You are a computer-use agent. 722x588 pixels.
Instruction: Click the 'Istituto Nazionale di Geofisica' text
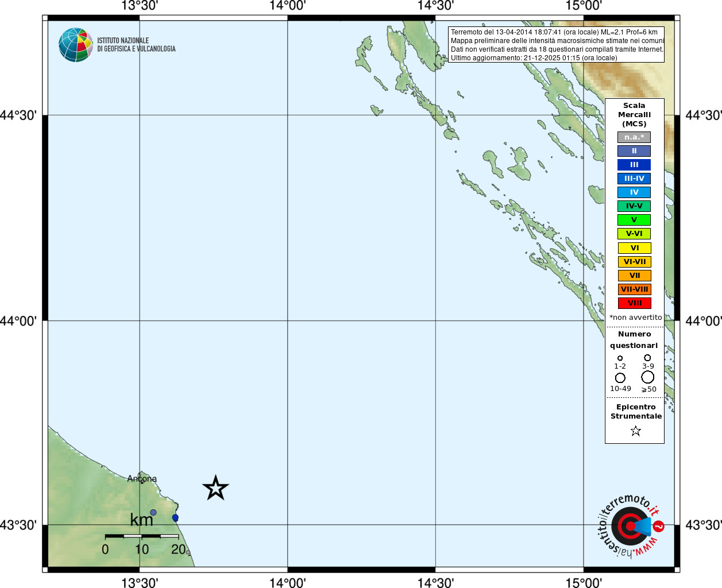tap(136, 45)
